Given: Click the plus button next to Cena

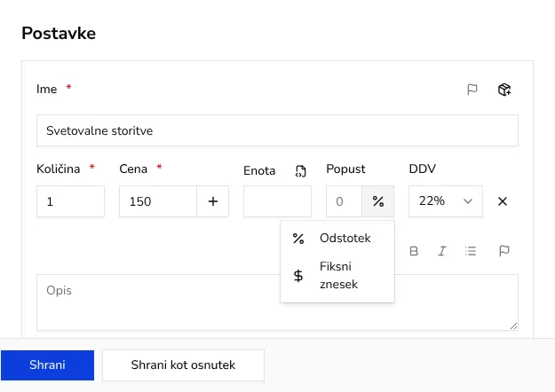Looking at the screenshot, I should [213, 201].
